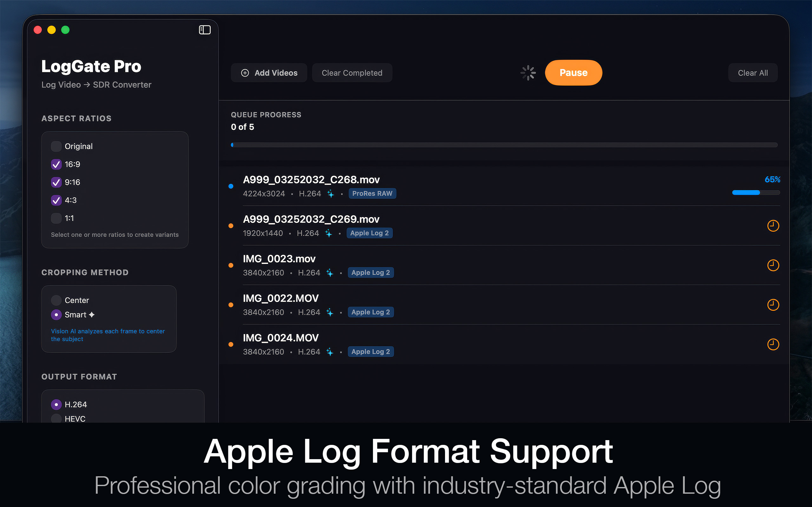Click the pending clock icon for A999_03252032_C269.mov

(773, 226)
